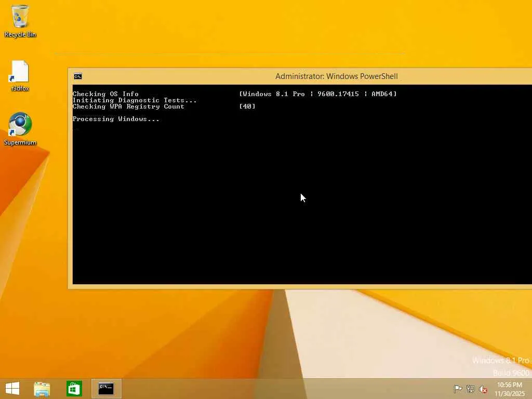
Task: Open the Action Center flag icon
Action: coord(458,389)
